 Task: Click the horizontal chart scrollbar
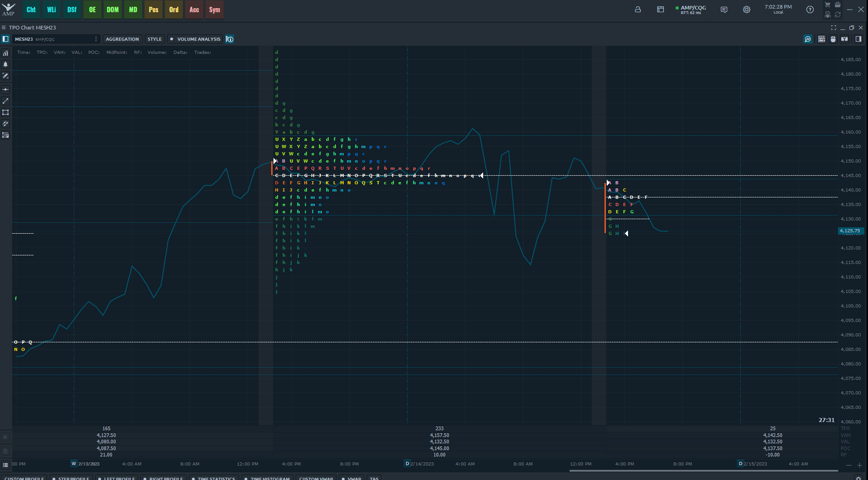703,471
